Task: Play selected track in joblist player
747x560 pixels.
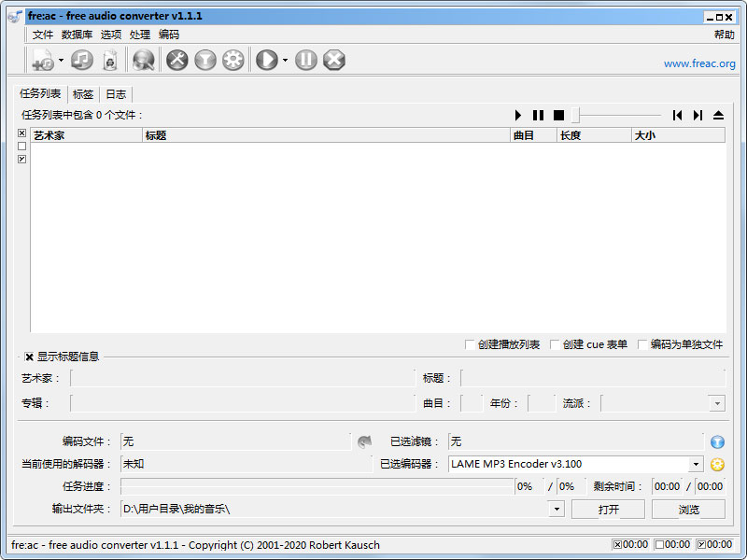Action: click(x=518, y=115)
